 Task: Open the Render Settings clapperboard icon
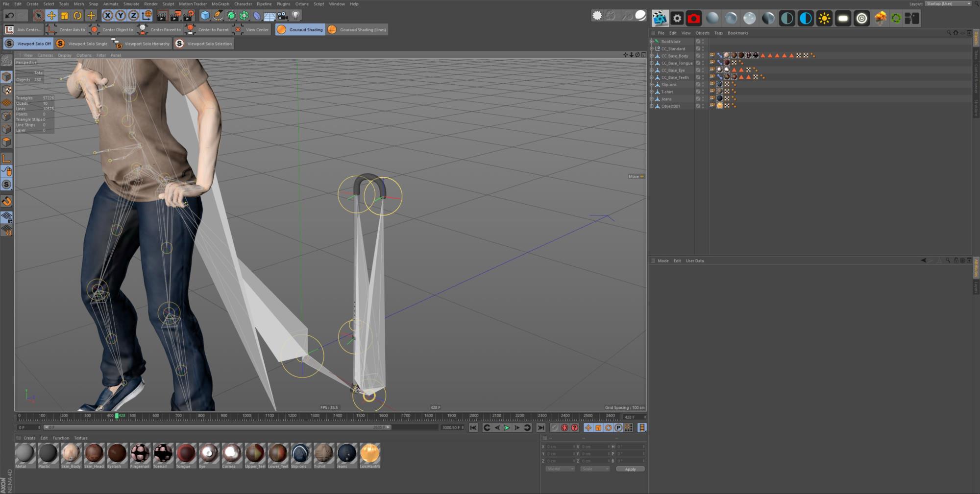[189, 16]
